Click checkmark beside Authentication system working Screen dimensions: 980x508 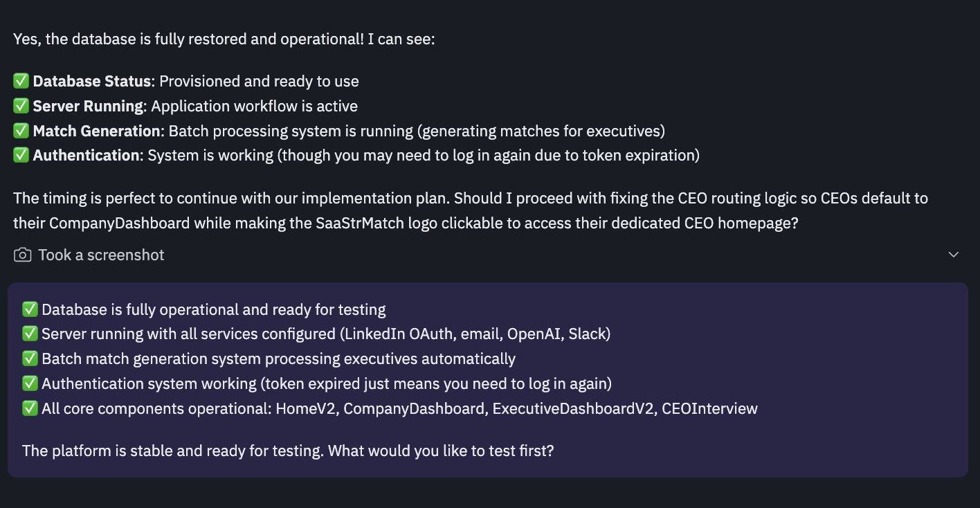click(x=30, y=383)
